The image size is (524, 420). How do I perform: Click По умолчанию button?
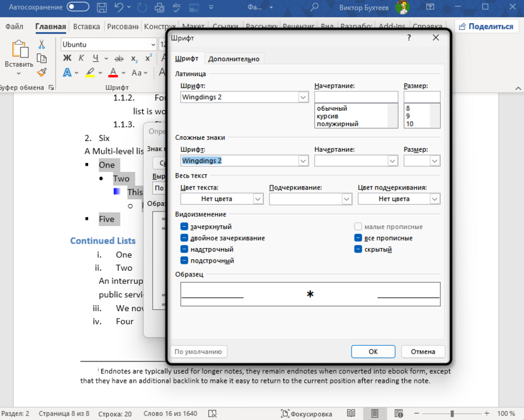click(x=198, y=351)
